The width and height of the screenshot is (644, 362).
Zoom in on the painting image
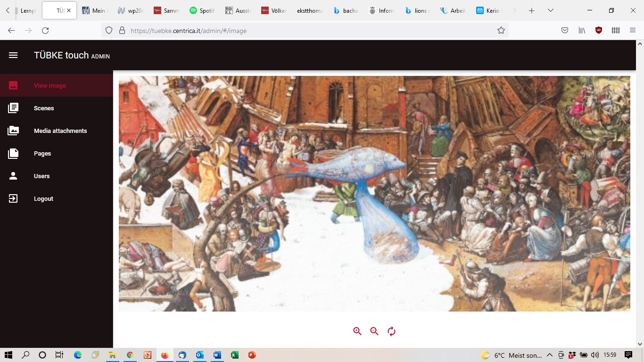pos(357,331)
